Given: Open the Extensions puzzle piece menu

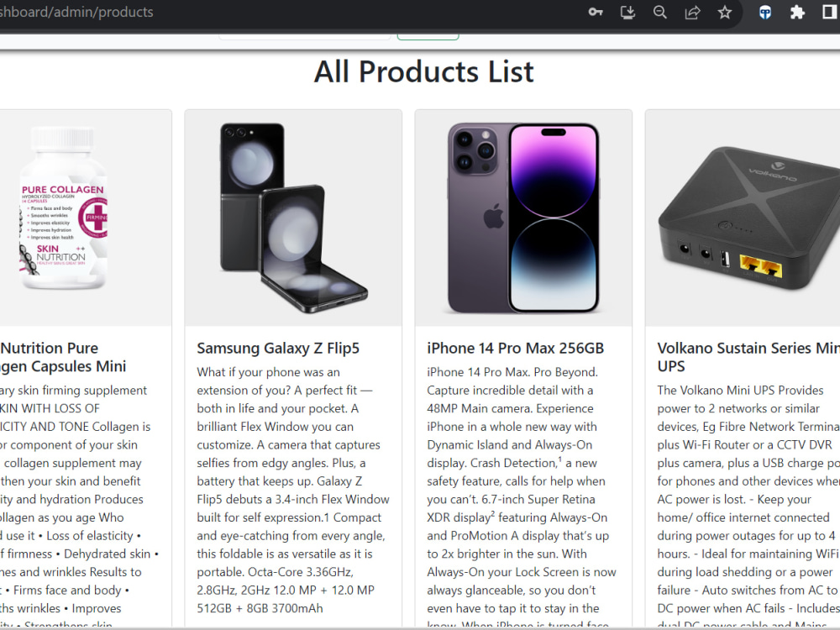Looking at the screenshot, I should tap(797, 12).
